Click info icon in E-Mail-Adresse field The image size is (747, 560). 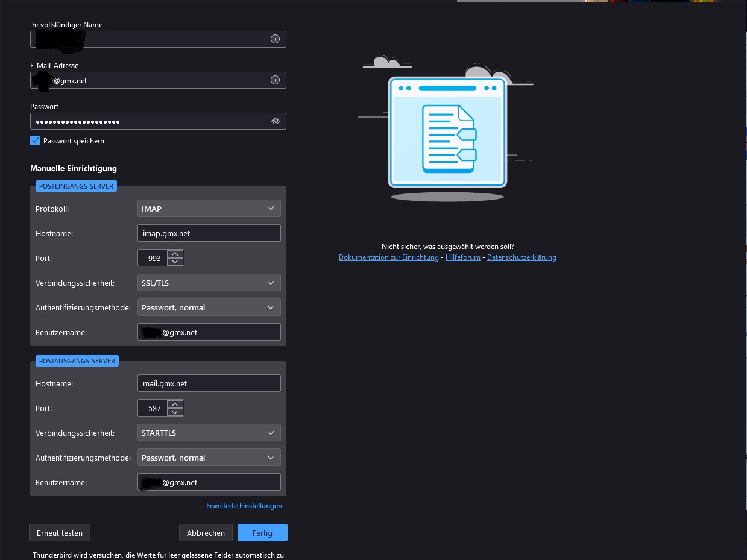coord(275,80)
